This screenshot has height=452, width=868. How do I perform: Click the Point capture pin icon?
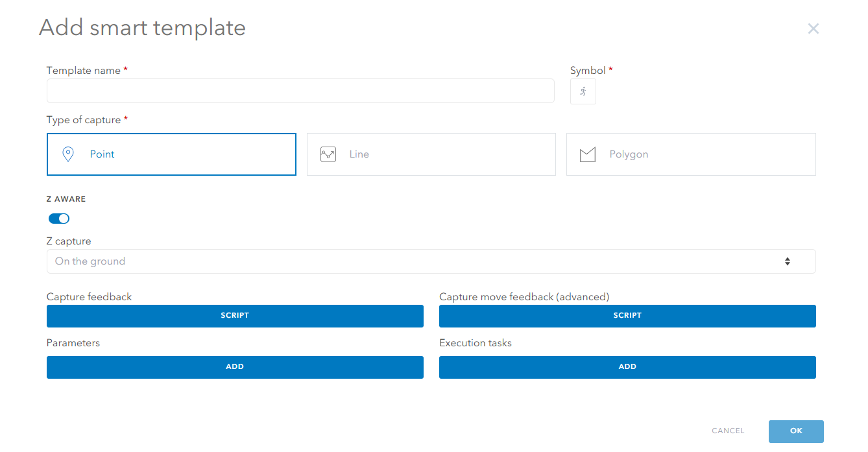point(68,154)
